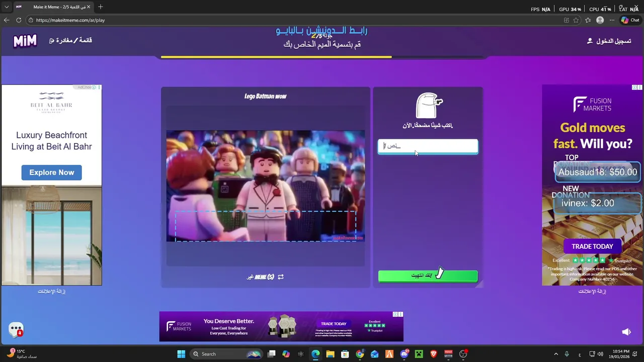
Task: Open the browser settings three-dot menu
Action: (612, 20)
